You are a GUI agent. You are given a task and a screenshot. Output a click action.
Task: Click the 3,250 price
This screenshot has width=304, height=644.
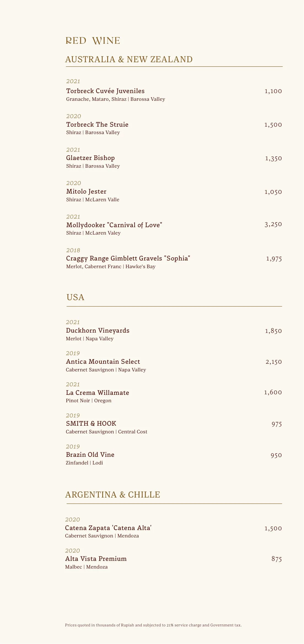273,224
